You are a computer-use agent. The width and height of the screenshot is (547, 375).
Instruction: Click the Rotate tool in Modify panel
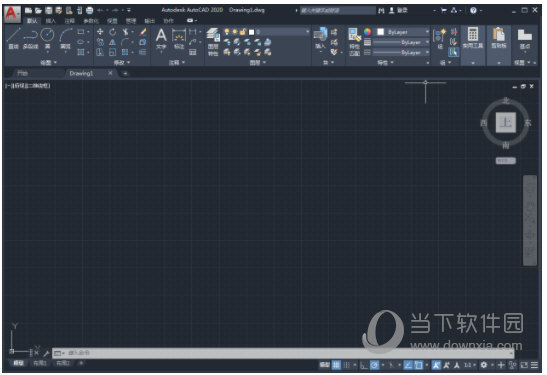pyautogui.click(x=112, y=32)
